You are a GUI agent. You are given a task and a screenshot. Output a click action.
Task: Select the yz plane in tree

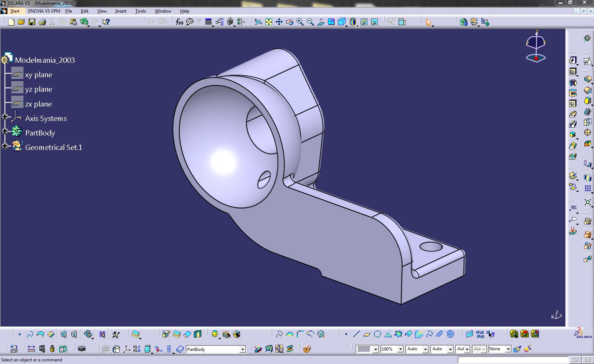click(x=39, y=89)
